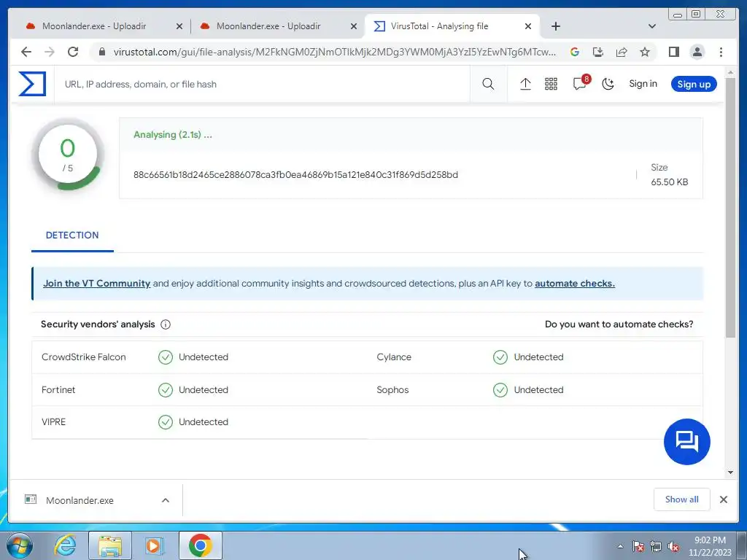Click the Analysing (2.1s) status text
The height and width of the screenshot is (560, 747).
(172, 135)
